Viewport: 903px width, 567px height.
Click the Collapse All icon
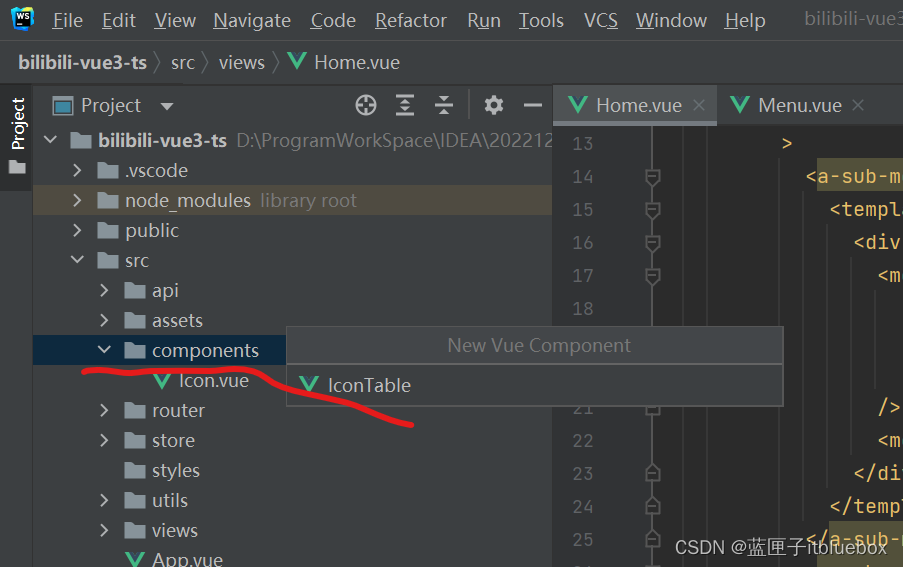click(x=444, y=105)
